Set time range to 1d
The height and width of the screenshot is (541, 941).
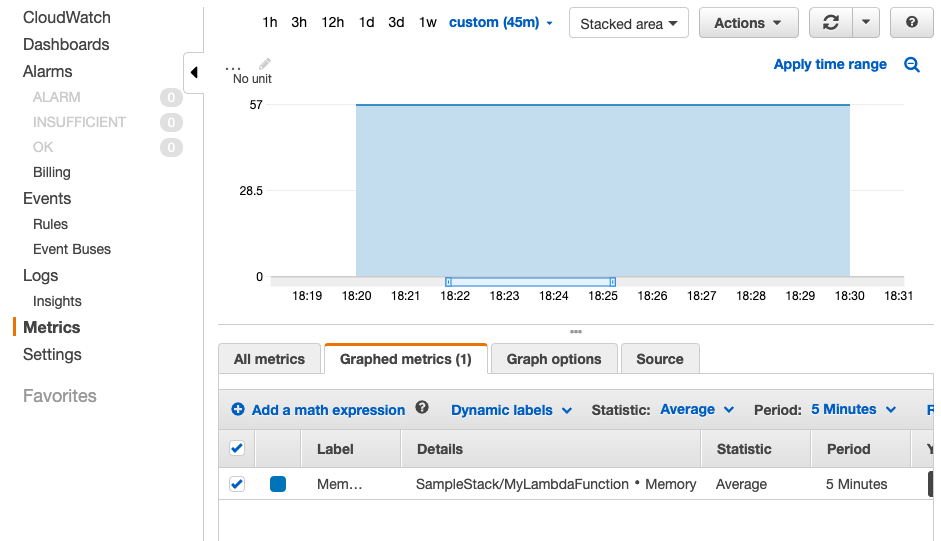pyautogui.click(x=366, y=23)
